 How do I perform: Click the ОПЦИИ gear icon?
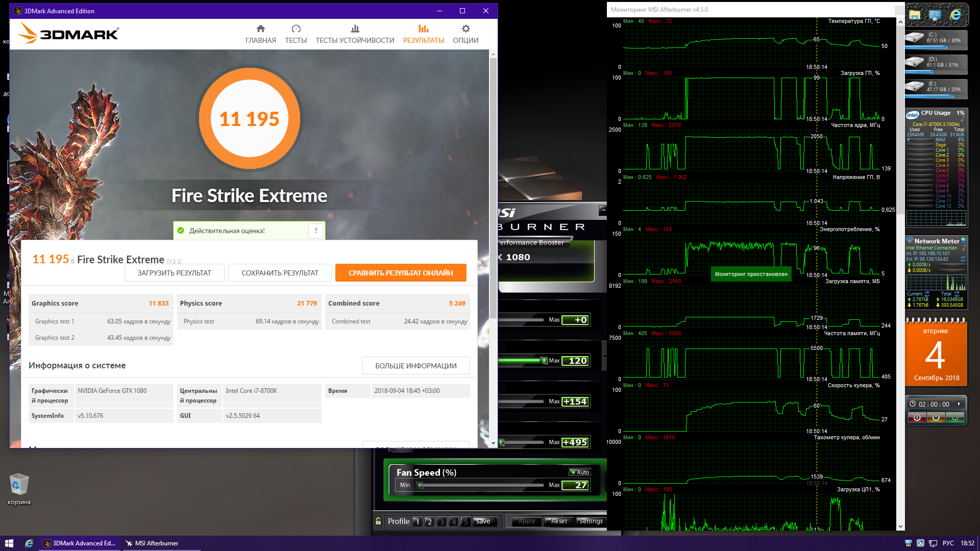click(x=465, y=29)
